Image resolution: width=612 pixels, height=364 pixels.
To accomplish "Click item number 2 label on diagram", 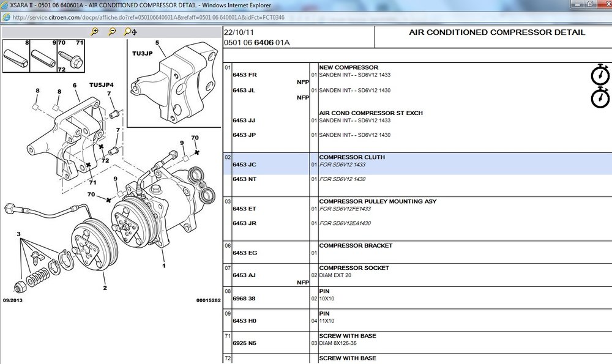I will point(105,288).
